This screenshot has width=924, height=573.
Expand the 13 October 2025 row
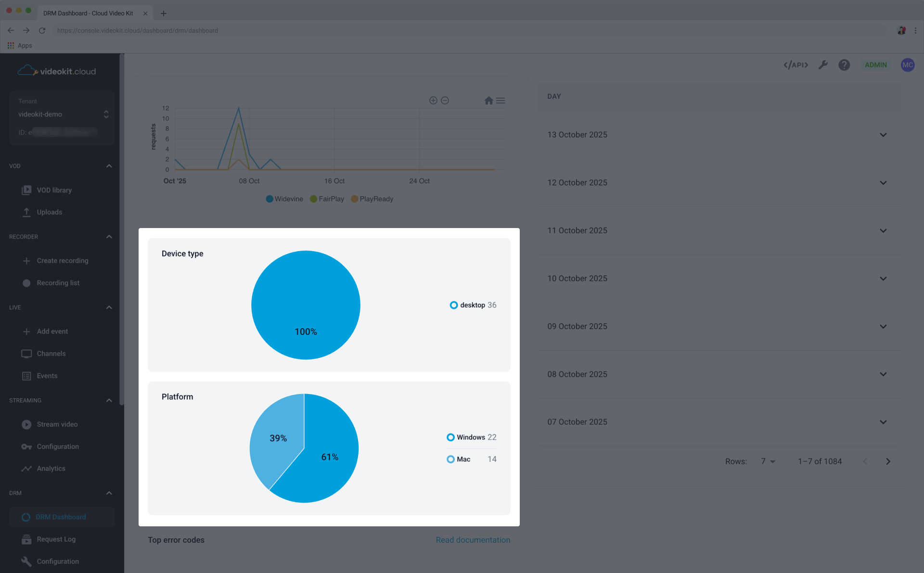click(x=883, y=135)
